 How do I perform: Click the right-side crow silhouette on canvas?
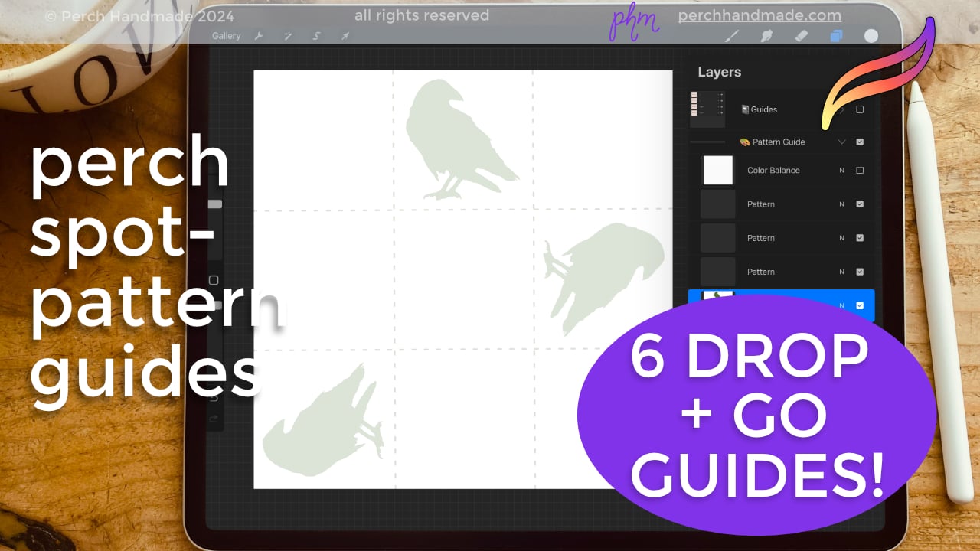coord(605,279)
